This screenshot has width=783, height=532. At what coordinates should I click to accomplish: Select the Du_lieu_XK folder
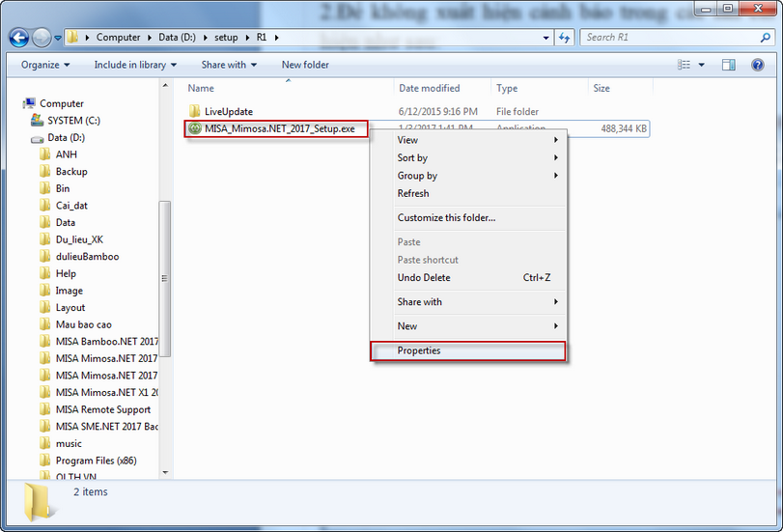pos(71,239)
